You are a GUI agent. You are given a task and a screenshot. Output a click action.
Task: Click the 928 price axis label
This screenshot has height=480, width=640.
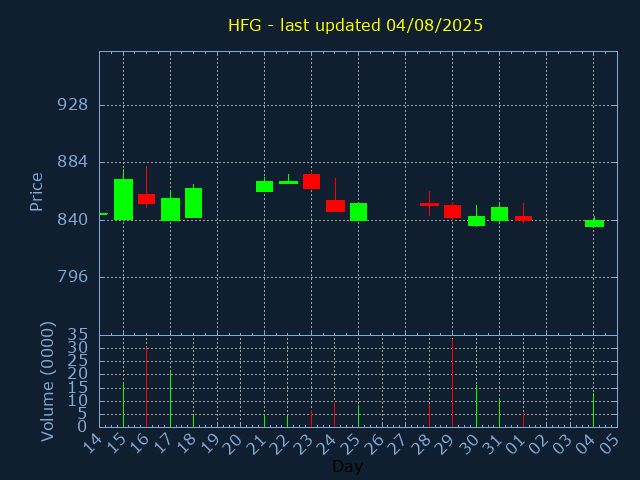pyautogui.click(x=73, y=105)
